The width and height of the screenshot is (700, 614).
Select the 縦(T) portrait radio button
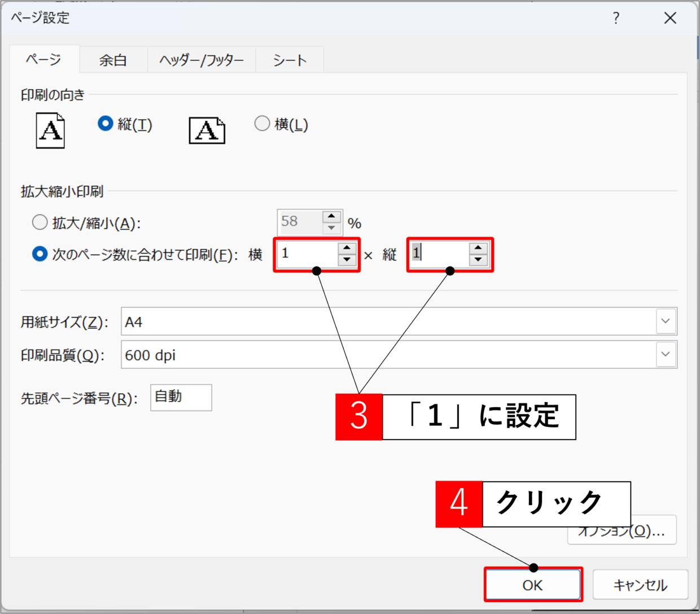pyautogui.click(x=106, y=124)
